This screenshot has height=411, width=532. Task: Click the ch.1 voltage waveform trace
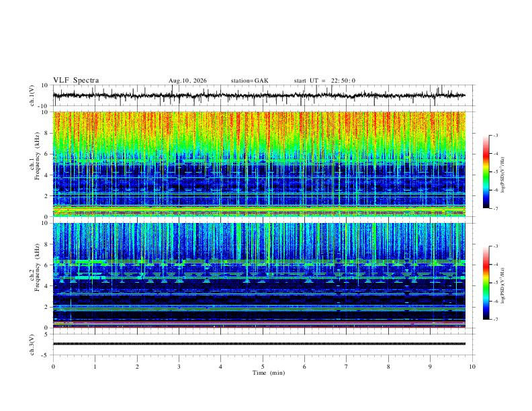259,95
